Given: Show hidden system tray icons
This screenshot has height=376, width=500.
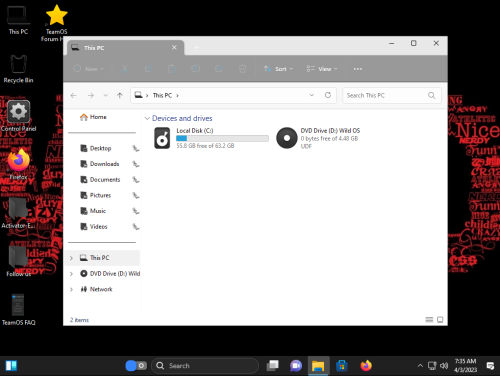Looking at the screenshot, I should tap(420, 366).
